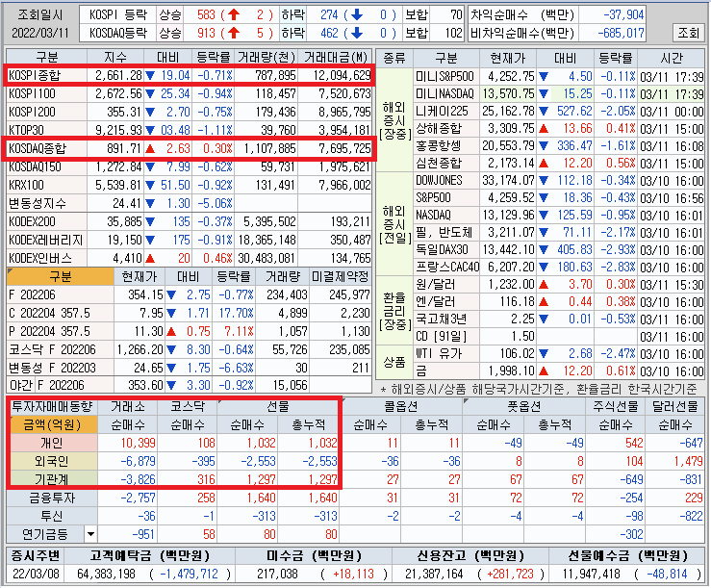Click the red up triangle in KODEX인버스 row
The width and height of the screenshot is (711, 588).
(x=150, y=259)
